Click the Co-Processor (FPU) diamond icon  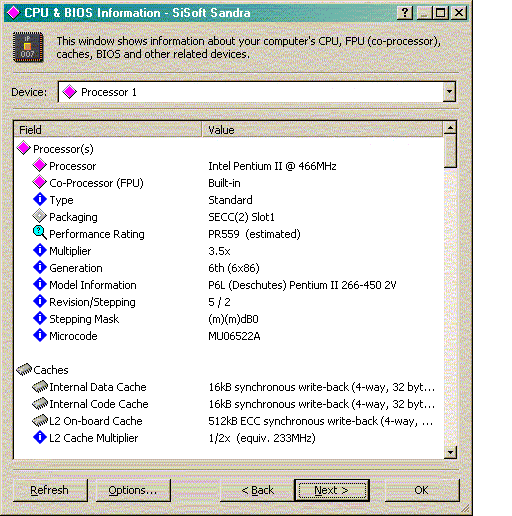pos(39,182)
